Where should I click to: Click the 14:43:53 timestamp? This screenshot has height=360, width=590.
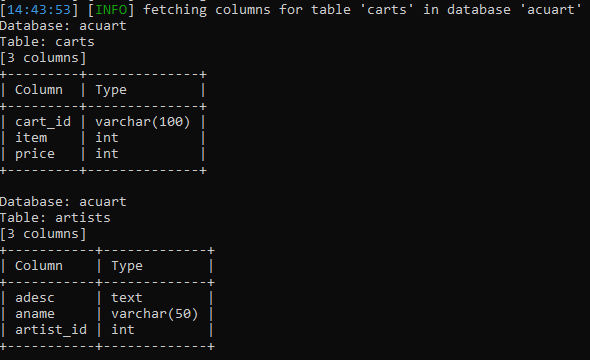39,9
